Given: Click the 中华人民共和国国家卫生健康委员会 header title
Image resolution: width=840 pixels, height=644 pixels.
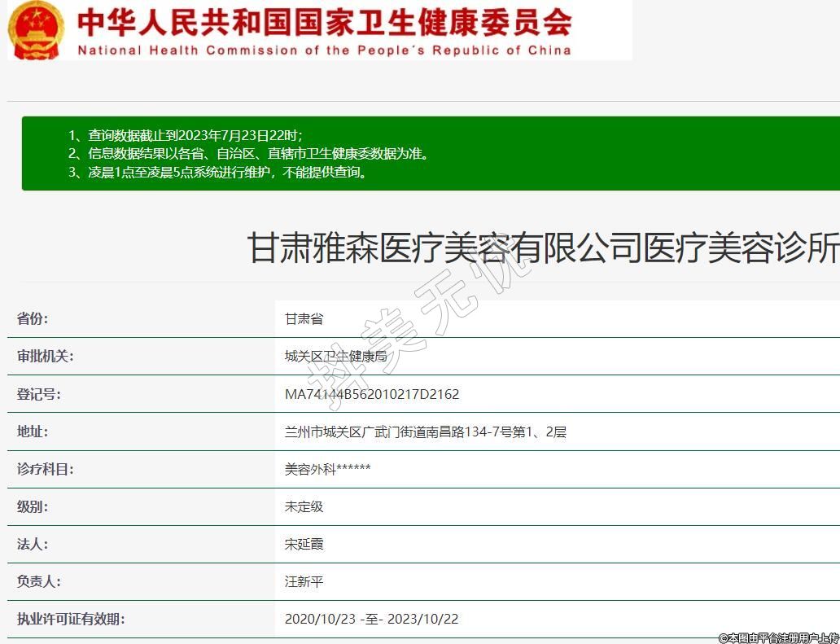Looking at the screenshot, I should coord(324,22).
